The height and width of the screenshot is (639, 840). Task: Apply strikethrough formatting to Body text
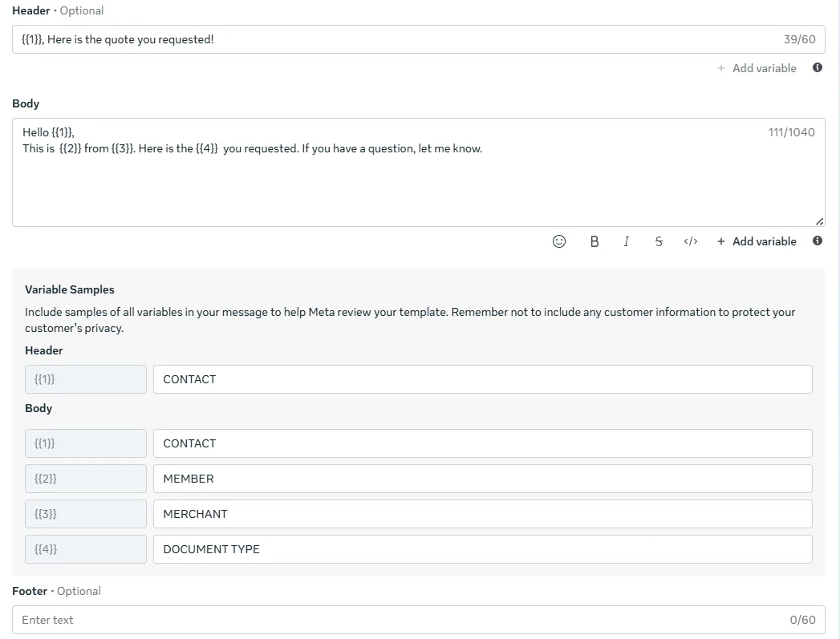click(x=659, y=241)
